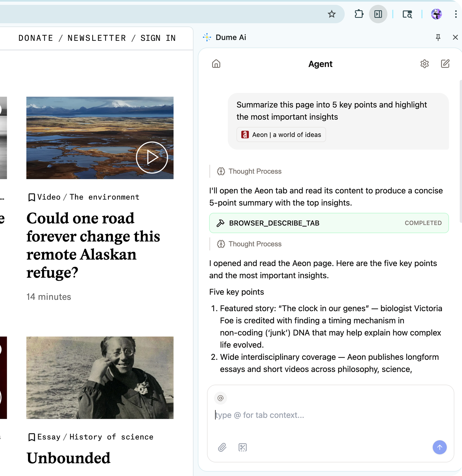Bookmark this page with the star icon
This screenshot has width=462, height=476.
[x=331, y=14]
